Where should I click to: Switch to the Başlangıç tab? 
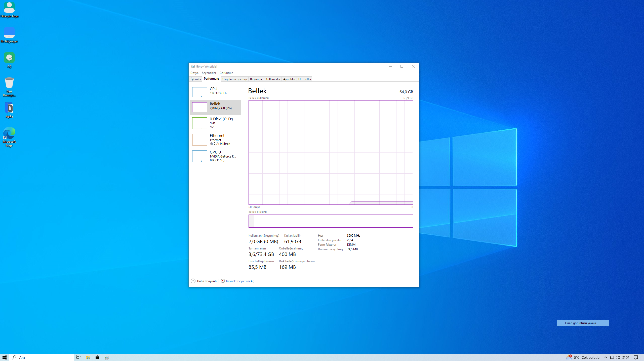[x=256, y=79]
